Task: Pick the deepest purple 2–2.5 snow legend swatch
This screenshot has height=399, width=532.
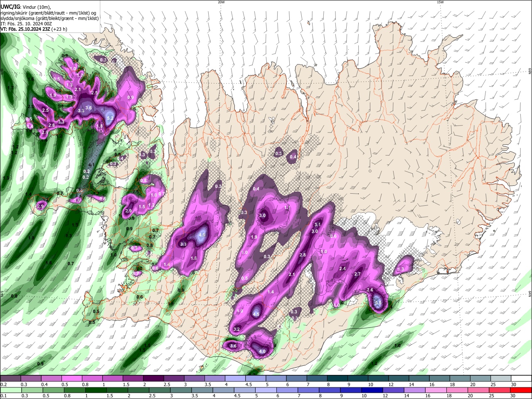Action: (153, 379)
